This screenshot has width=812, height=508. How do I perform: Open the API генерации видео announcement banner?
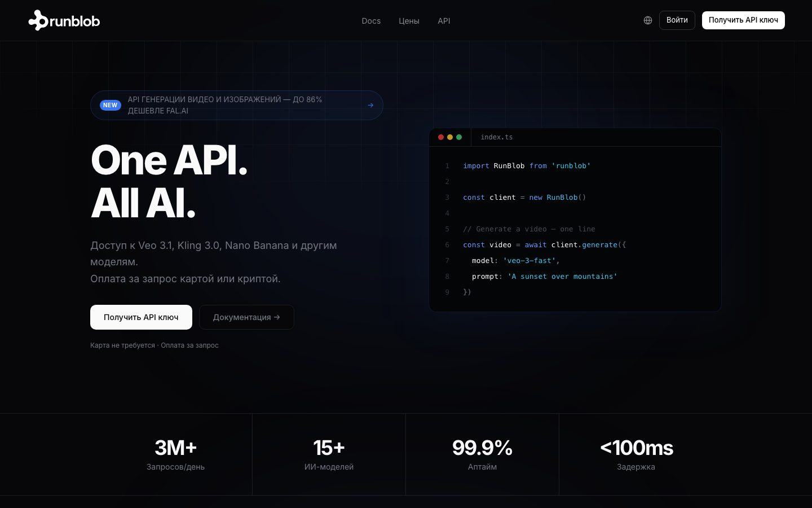tap(237, 105)
